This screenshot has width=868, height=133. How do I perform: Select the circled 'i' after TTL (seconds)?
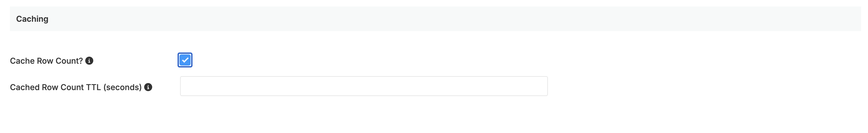148,87
